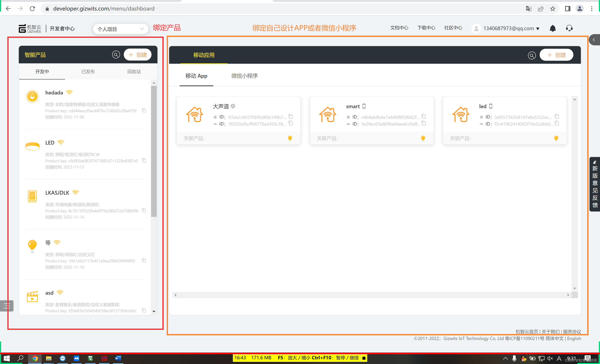The image size is (600, 364).
Task: Collapse right side panel chevron
Action: pos(594,40)
